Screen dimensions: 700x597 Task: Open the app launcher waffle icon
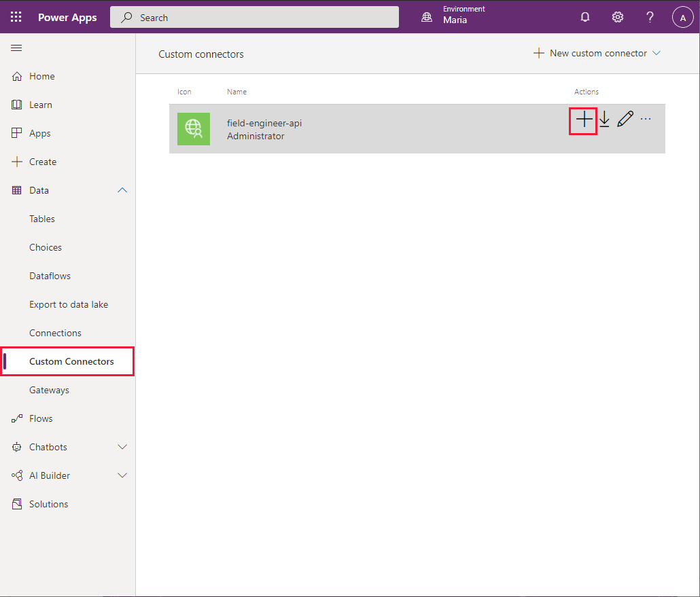tap(16, 17)
